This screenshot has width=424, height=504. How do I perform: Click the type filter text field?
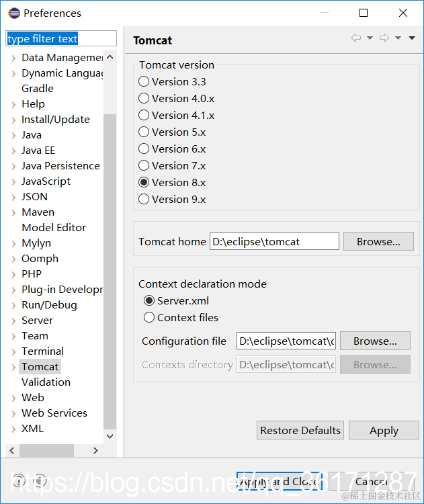(61, 38)
